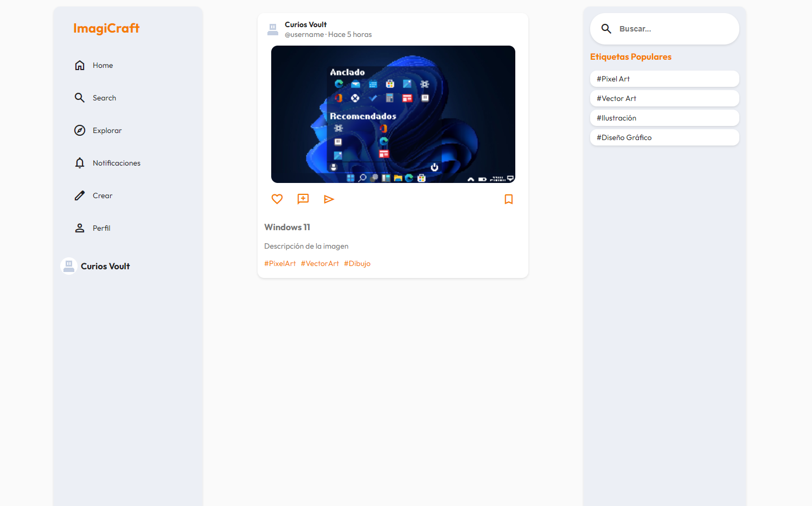Open the Notificaciones label
This screenshot has width=812, height=506.
tap(117, 163)
